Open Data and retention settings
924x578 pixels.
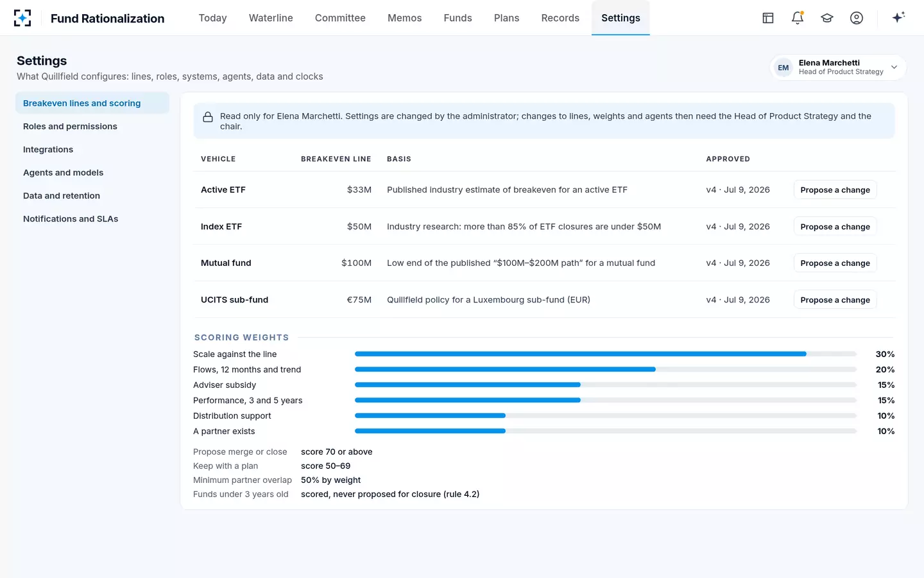[x=92, y=195]
